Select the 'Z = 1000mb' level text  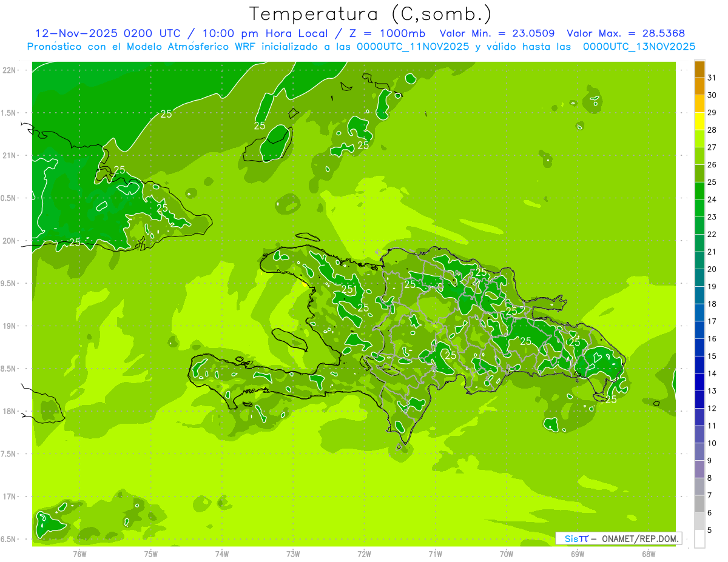(387, 33)
